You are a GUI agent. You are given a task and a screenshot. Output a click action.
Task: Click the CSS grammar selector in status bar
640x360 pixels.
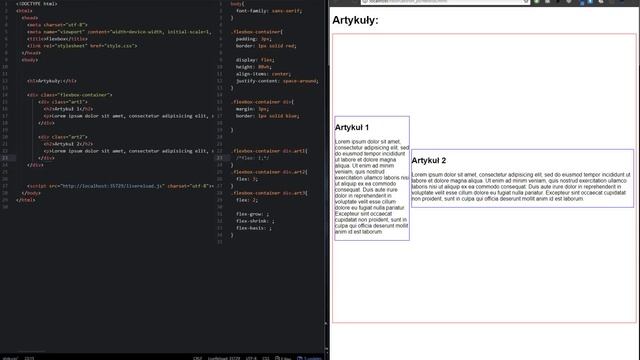[266, 358]
